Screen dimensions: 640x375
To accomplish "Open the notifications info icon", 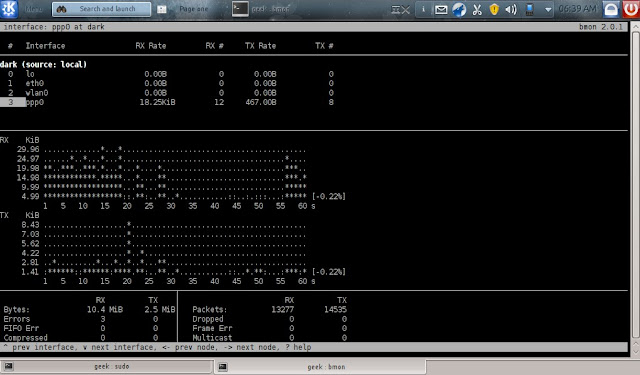I will 423,9.
